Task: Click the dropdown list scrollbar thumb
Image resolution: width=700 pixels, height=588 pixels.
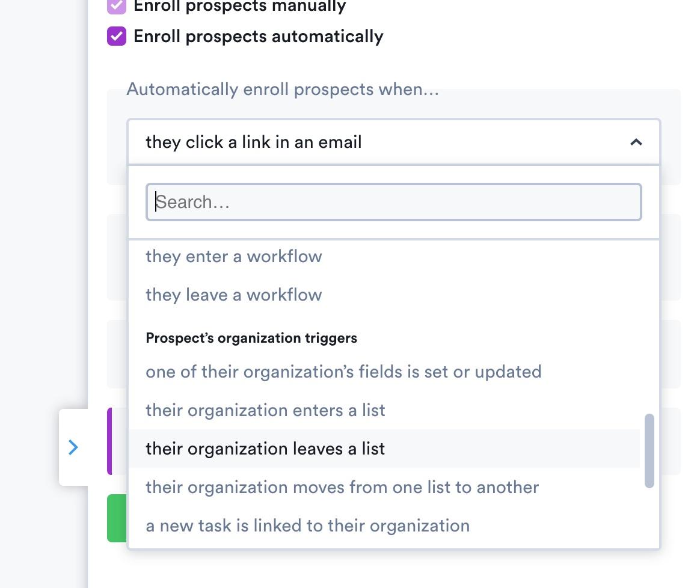Action: point(649,451)
